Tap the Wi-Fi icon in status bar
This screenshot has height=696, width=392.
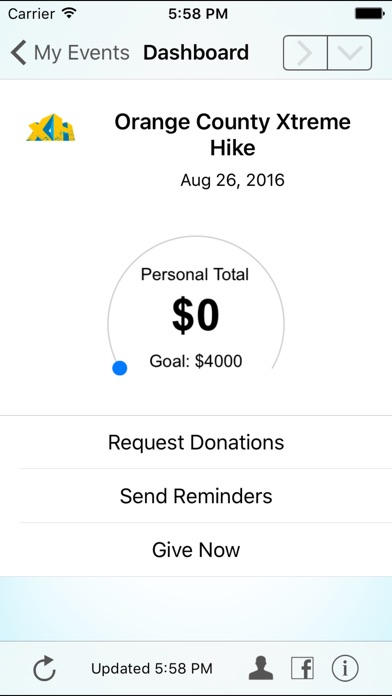[x=69, y=13]
